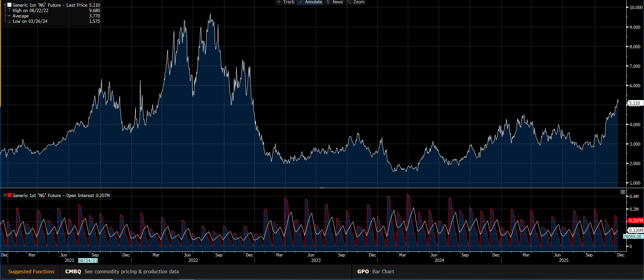
Task: Click the white Last Price color swatch
Action: [9, 5]
